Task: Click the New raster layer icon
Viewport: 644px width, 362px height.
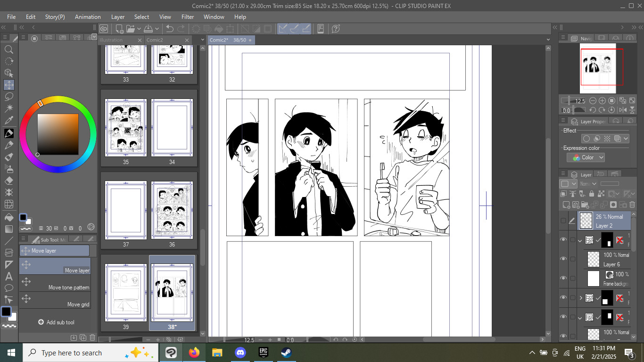Action: click(x=567, y=205)
